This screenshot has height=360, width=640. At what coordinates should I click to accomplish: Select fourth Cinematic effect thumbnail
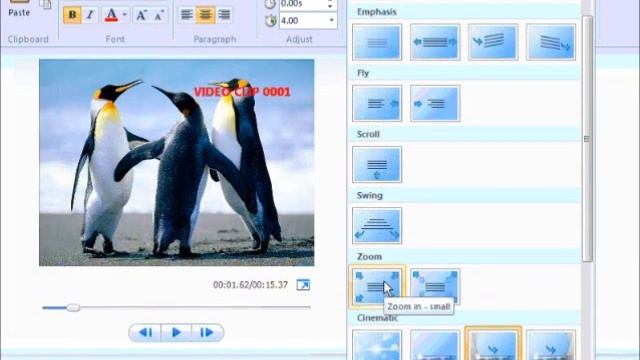point(551,345)
